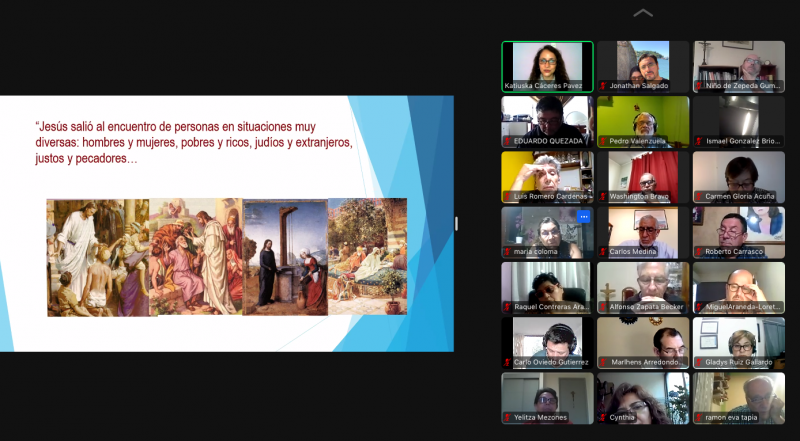
Task: Select Niño de Zepeda's video tile
Action: (x=739, y=67)
